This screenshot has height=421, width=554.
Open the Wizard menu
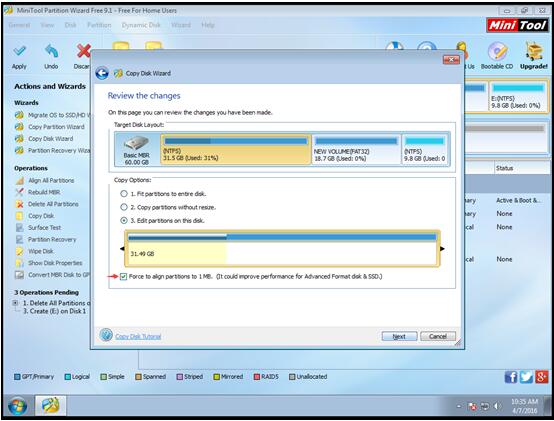click(x=181, y=25)
